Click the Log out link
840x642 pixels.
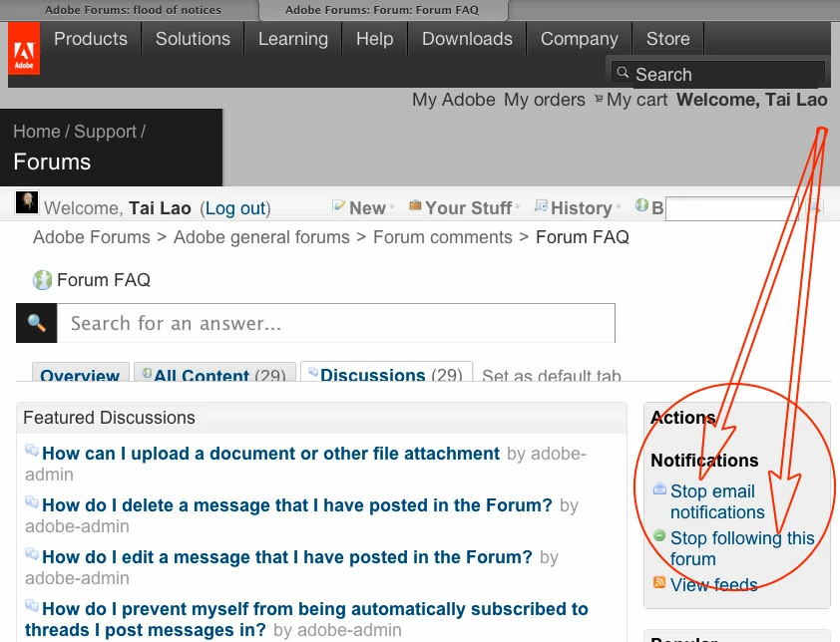point(235,208)
